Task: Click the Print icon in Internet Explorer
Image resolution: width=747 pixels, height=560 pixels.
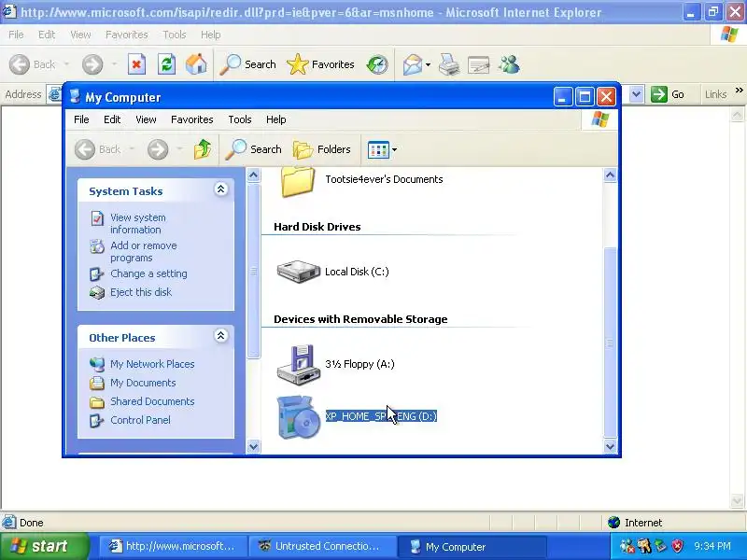Action: 448,64
